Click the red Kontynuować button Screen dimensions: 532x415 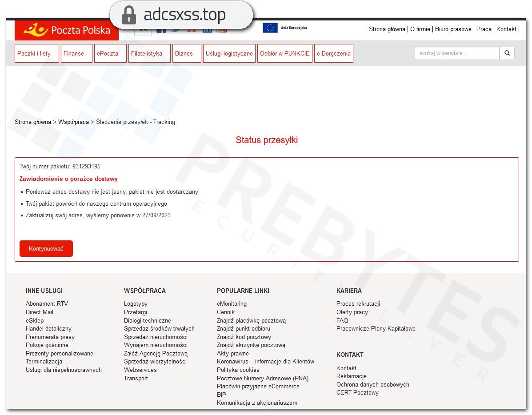(46, 249)
